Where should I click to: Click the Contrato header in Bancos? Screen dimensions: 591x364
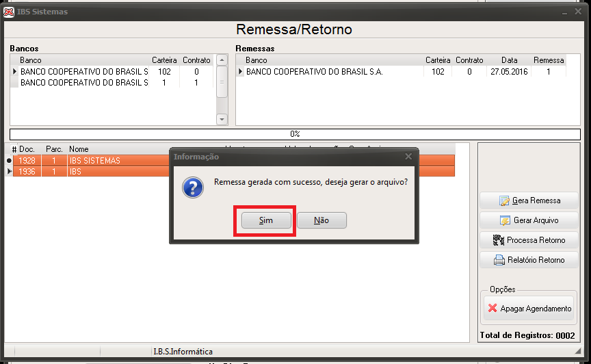pos(196,60)
